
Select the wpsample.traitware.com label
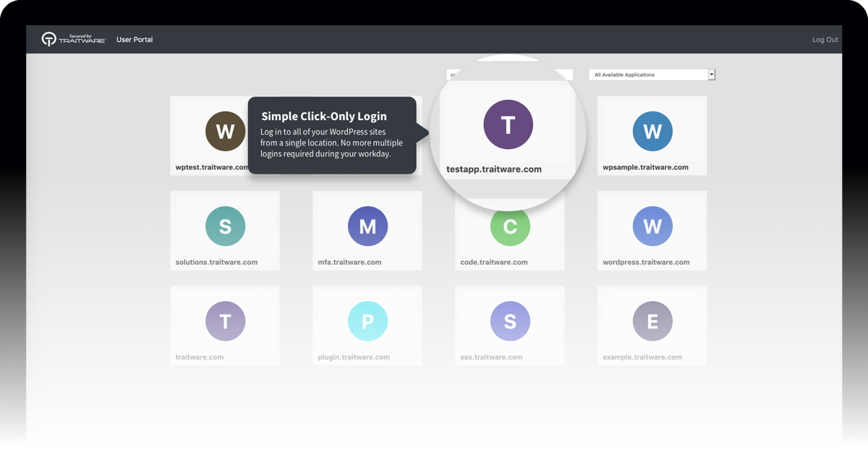(x=645, y=167)
